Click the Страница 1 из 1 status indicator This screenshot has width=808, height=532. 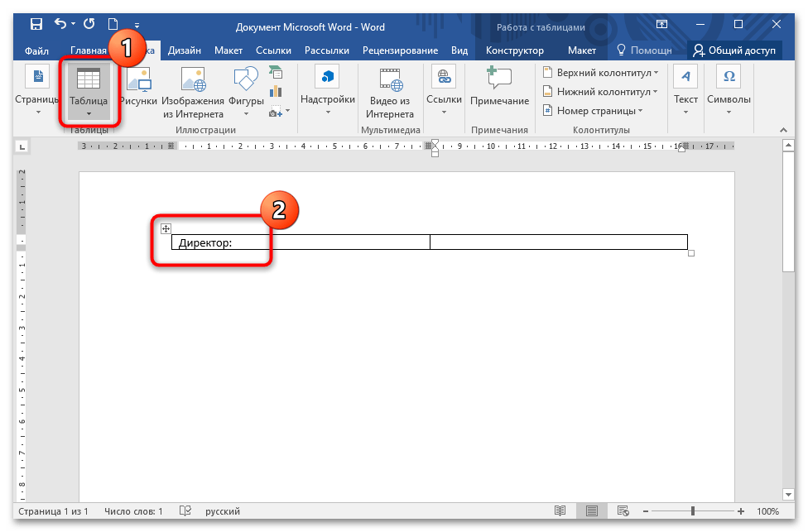coord(53,511)
